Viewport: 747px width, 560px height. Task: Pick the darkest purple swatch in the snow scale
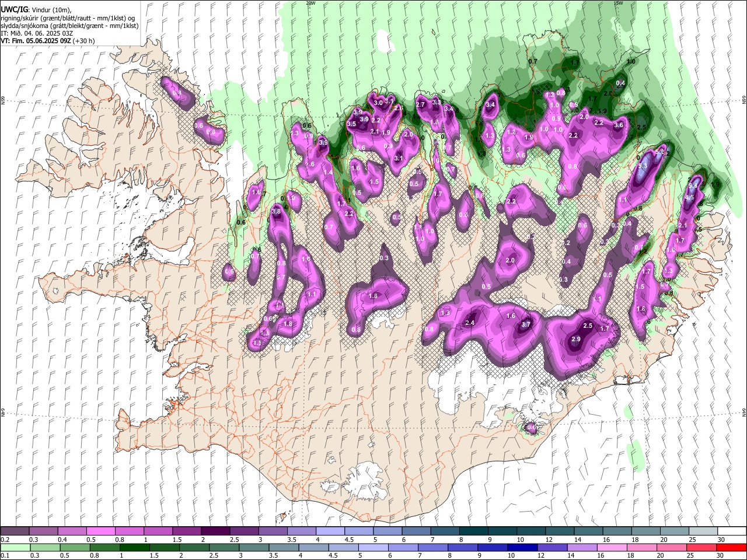click(215, 531)
